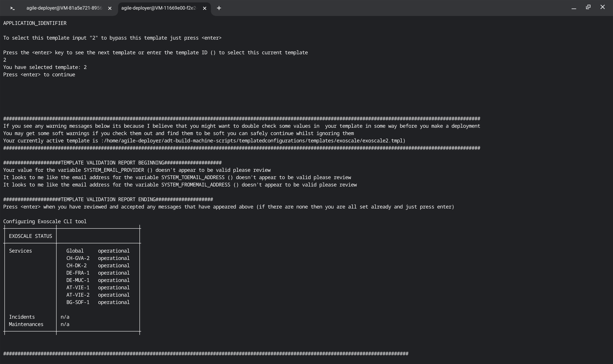Minimize the terminal window
Screen dimensions: 613x364
click(x=574, y=8)
